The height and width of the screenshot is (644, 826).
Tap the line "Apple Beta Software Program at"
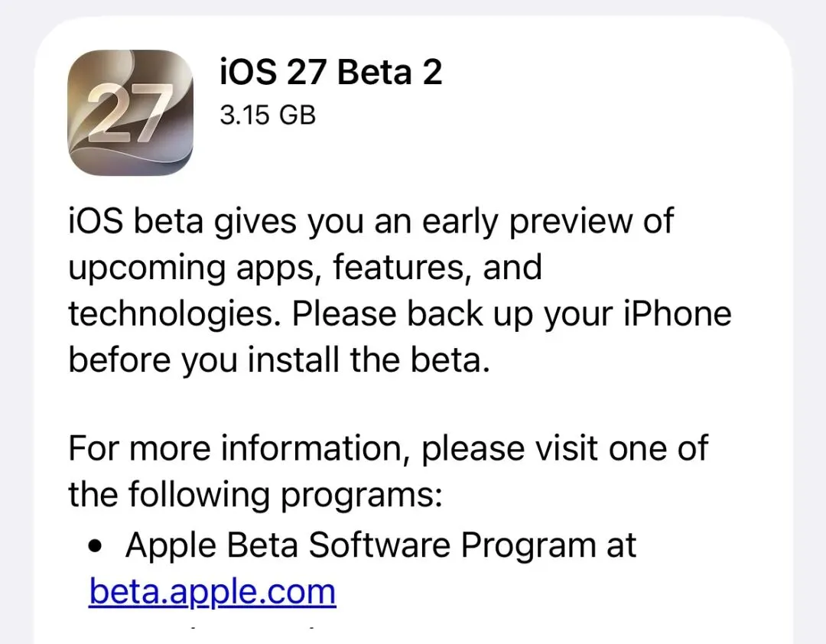click(381, 545)
